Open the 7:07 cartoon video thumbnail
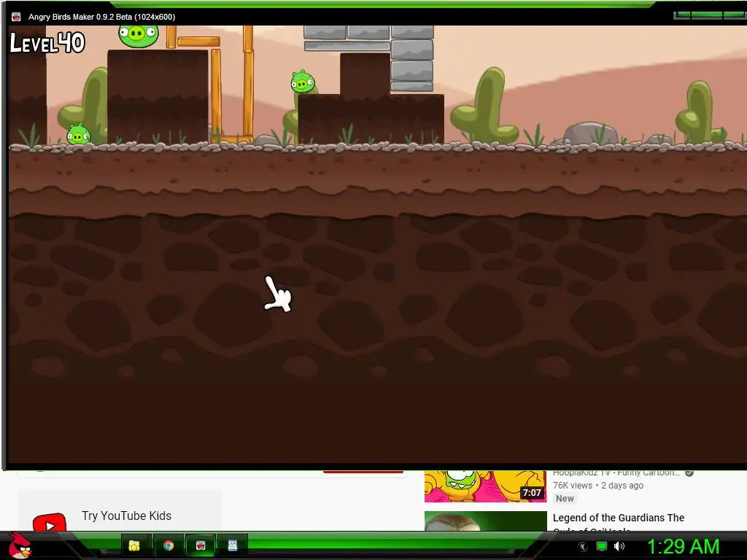The height and width of the screenshot is (560, 747). click(485, 486)
